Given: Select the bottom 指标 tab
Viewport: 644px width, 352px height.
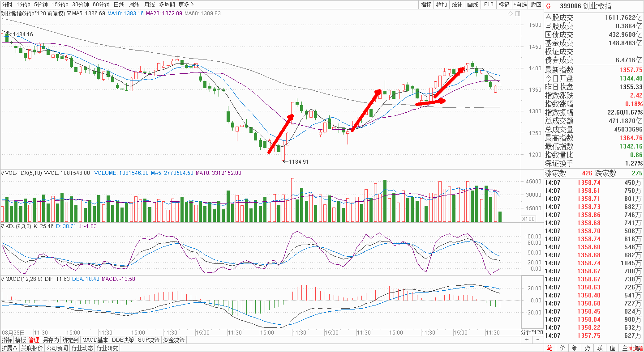Looking at the screenshot, I should (7, 340).
